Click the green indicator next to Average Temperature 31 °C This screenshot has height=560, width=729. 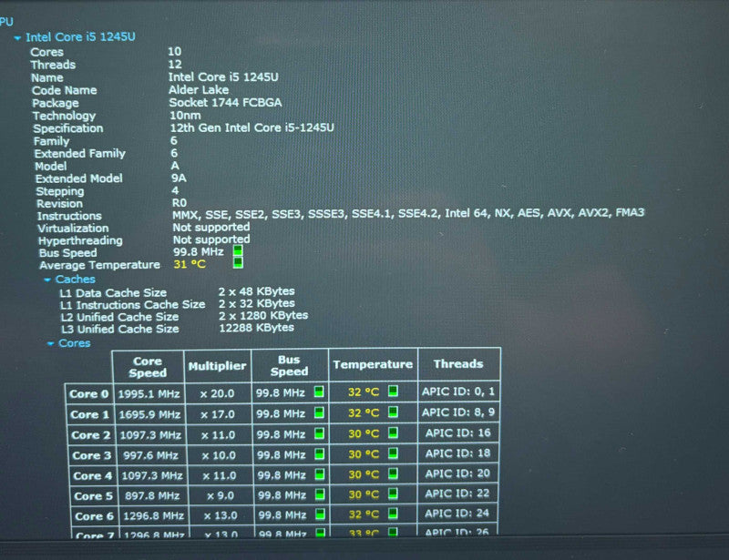[x=238, y=263]
